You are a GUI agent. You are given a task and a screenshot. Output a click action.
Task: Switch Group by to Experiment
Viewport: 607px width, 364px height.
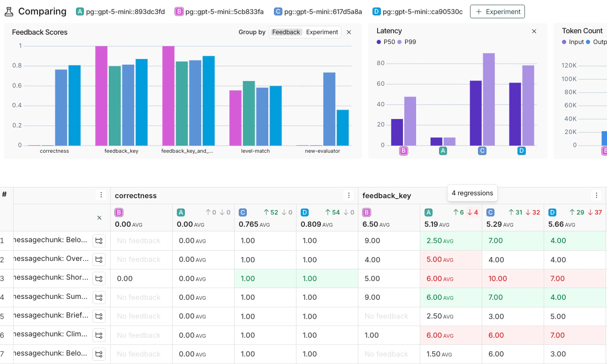[322, 32]
